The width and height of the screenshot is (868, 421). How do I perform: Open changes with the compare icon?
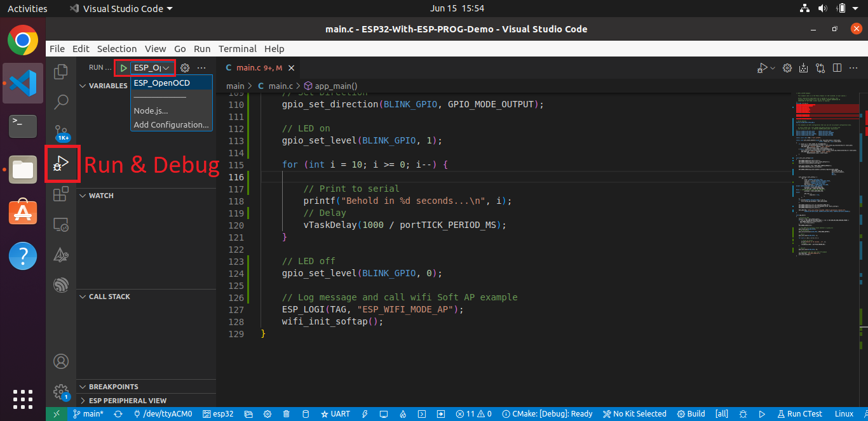click(x=820, y=68)
